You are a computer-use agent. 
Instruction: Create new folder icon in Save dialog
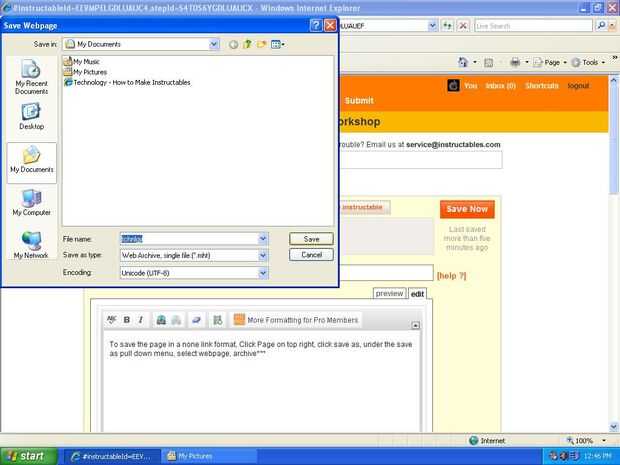tap(261, 44)
